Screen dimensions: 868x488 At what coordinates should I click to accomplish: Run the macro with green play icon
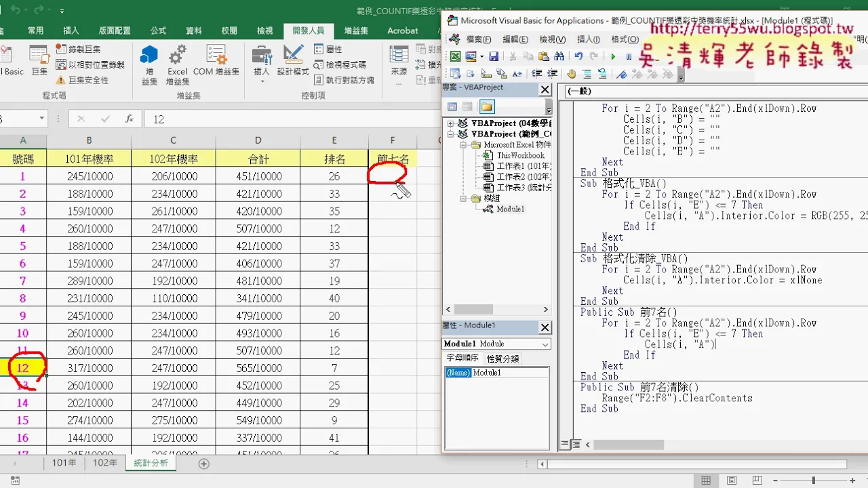(614, 56)
